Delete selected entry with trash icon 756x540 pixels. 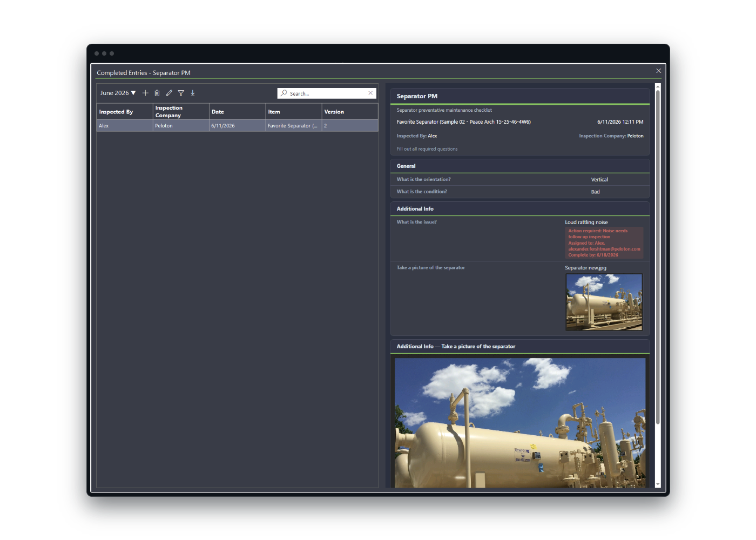coord(157,93)
